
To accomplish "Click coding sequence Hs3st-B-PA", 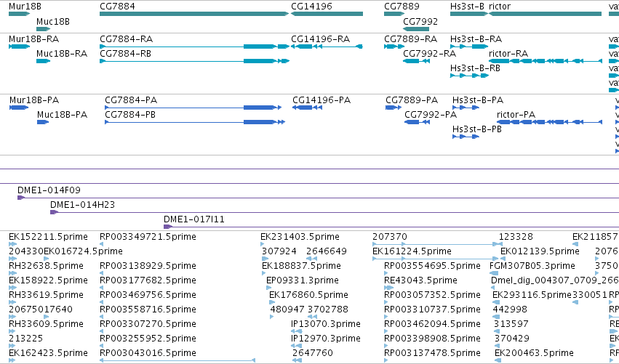I will (478, 100).
